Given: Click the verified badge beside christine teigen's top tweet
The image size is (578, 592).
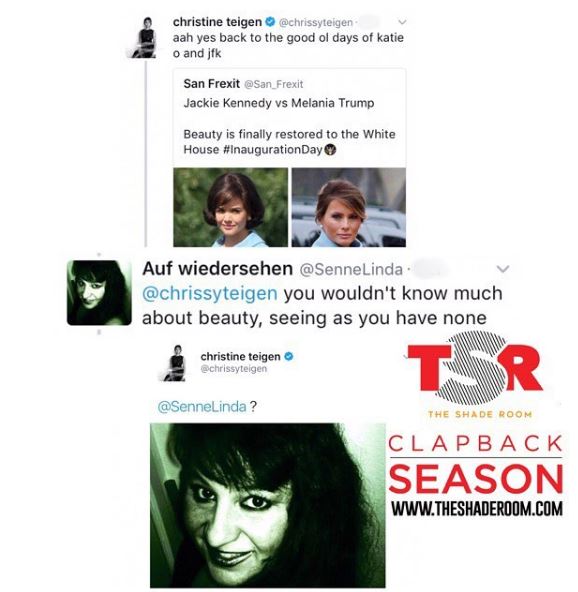Looking at the screenshot, I should tap(270, 22).
